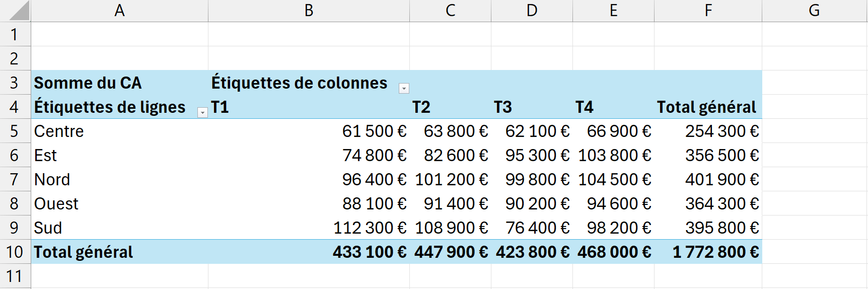
Task: Select the cell with 254 300 €
Action: [708, 131]
